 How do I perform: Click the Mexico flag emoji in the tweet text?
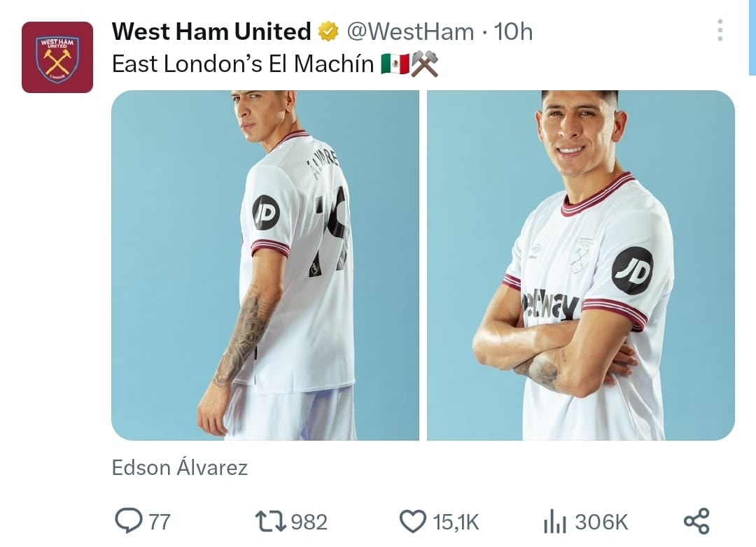point(395,63)
